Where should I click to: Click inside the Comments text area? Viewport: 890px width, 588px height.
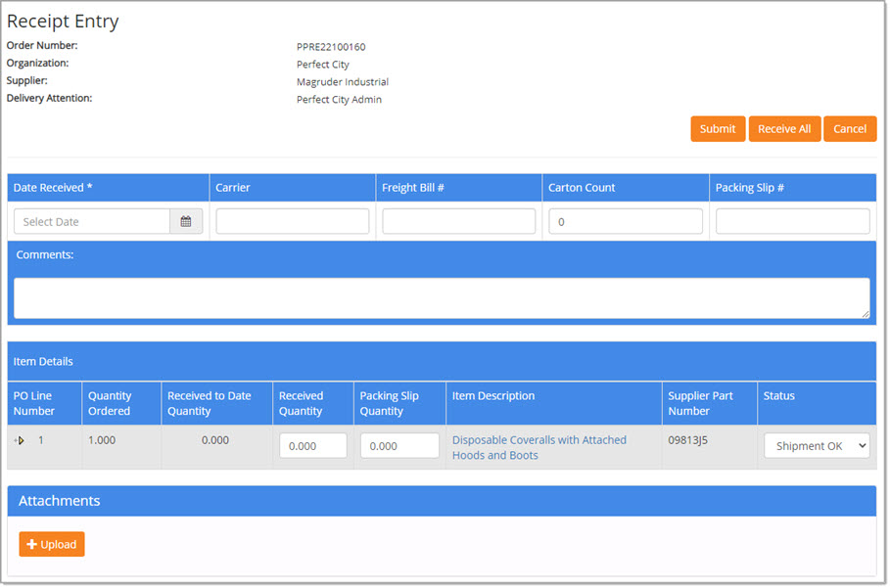[442, 298]
